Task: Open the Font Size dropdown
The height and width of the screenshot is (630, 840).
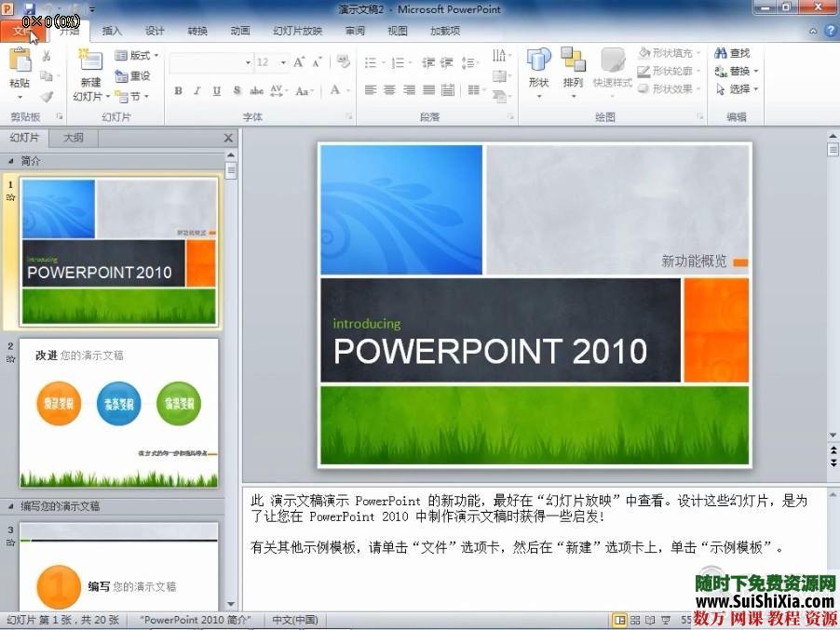Action: coord(283,62)
